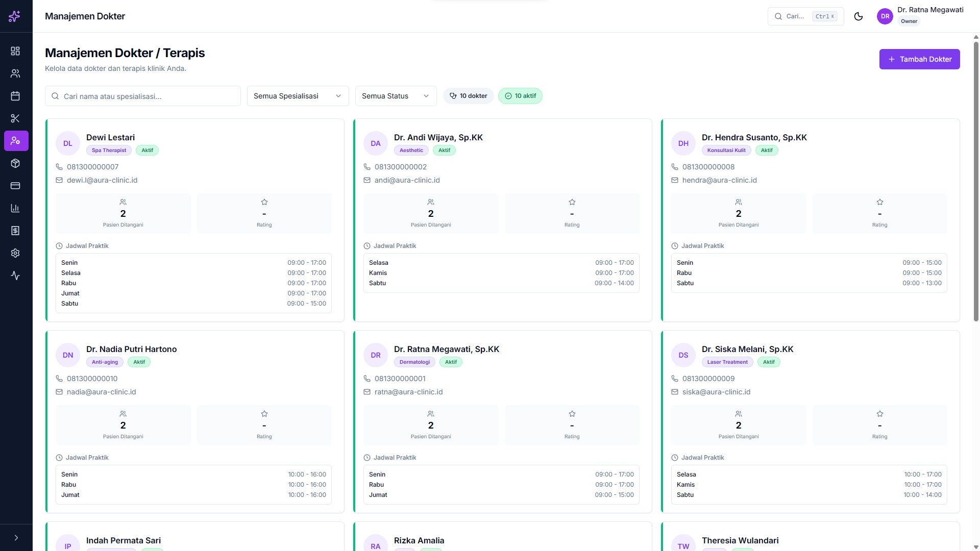The width and height of the screenshot is (980, 551).
Task: Toggle dark mode with moon icon
Action: [x=859, y=16]
